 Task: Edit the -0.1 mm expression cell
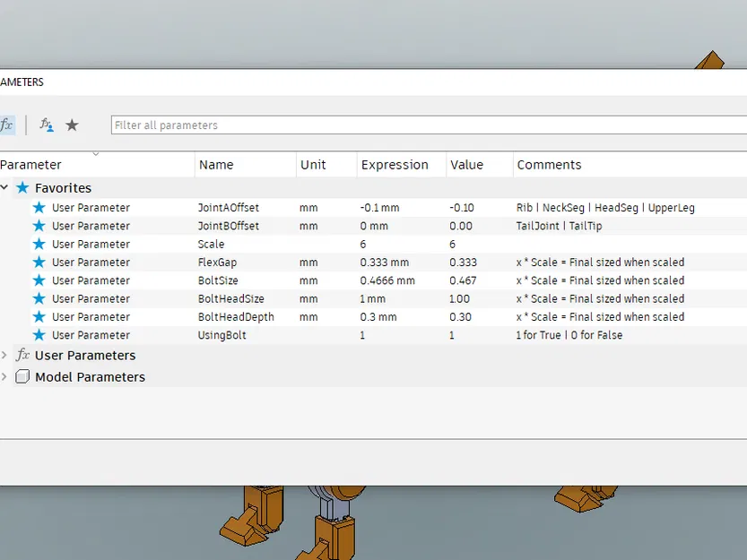(379, 208)
